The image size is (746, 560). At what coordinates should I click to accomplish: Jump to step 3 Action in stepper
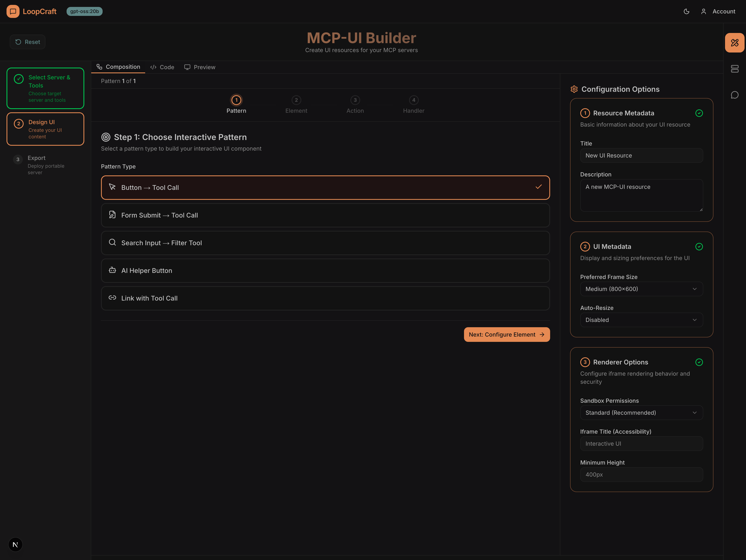point(355,104)
